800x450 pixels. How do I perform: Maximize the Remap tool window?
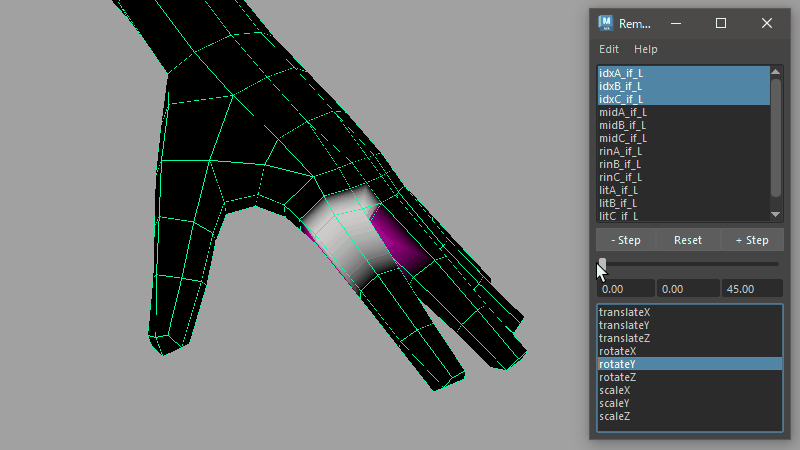tap(721, 23)
